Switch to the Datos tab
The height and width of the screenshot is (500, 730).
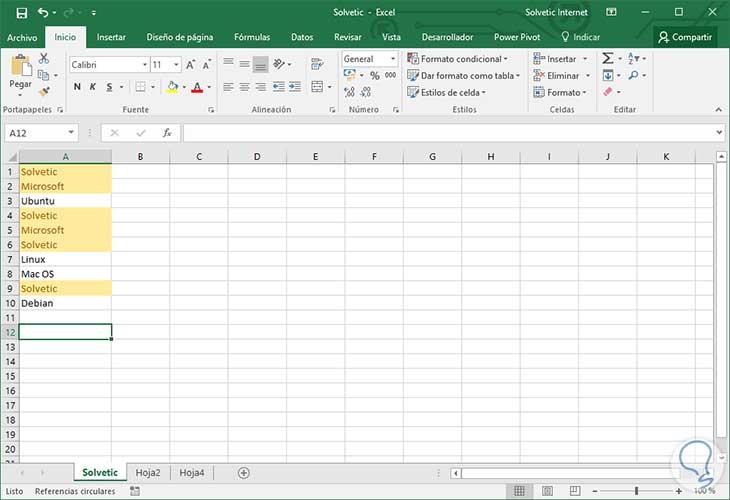click(302, 37)
